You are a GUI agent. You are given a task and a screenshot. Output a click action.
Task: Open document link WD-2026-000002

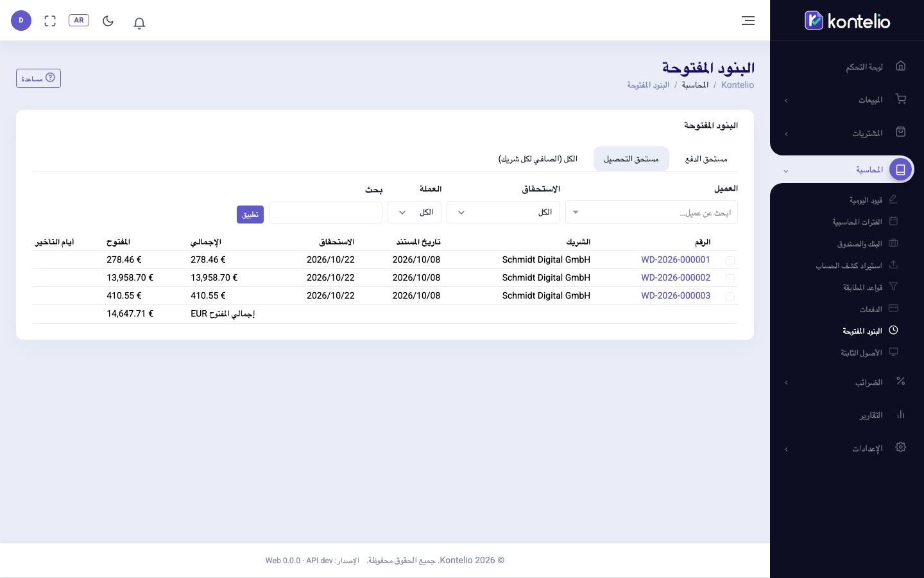click(x=676, y=278)
